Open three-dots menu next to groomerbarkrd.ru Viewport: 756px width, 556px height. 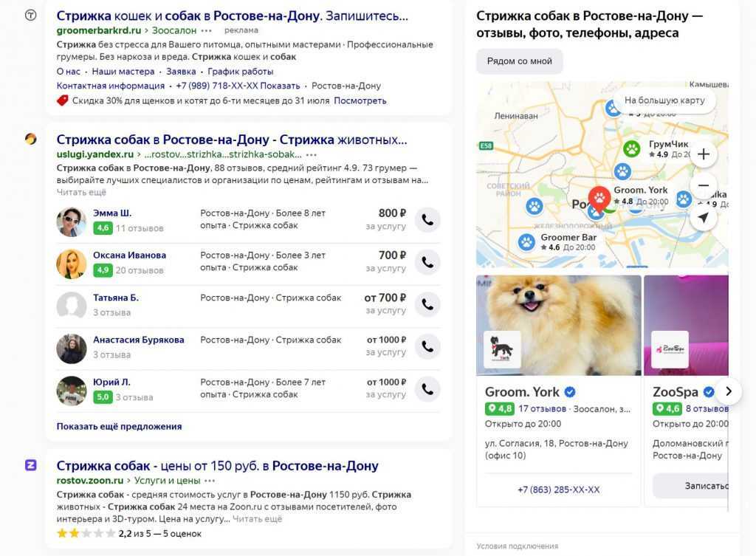[206, 30]
